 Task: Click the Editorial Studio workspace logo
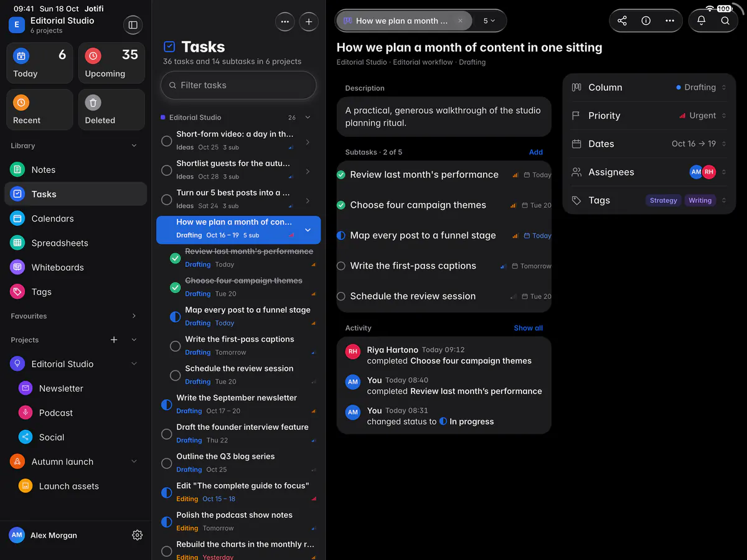coord(16,25)
